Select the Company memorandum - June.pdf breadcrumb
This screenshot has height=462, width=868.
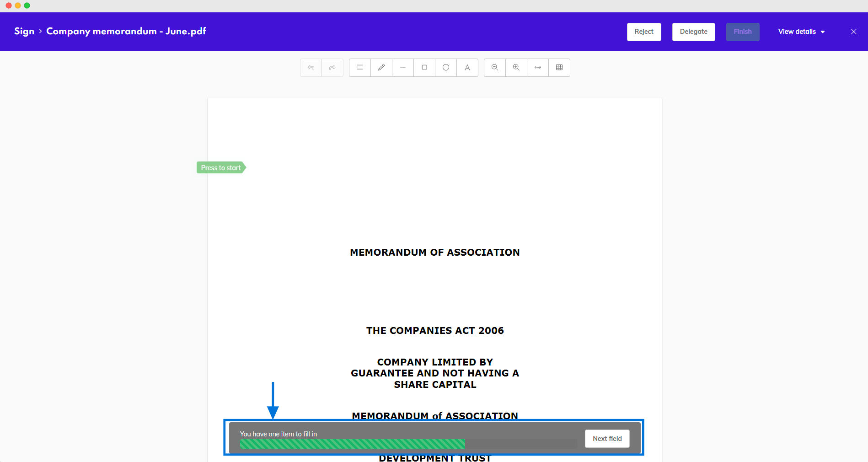click(126, 31)
